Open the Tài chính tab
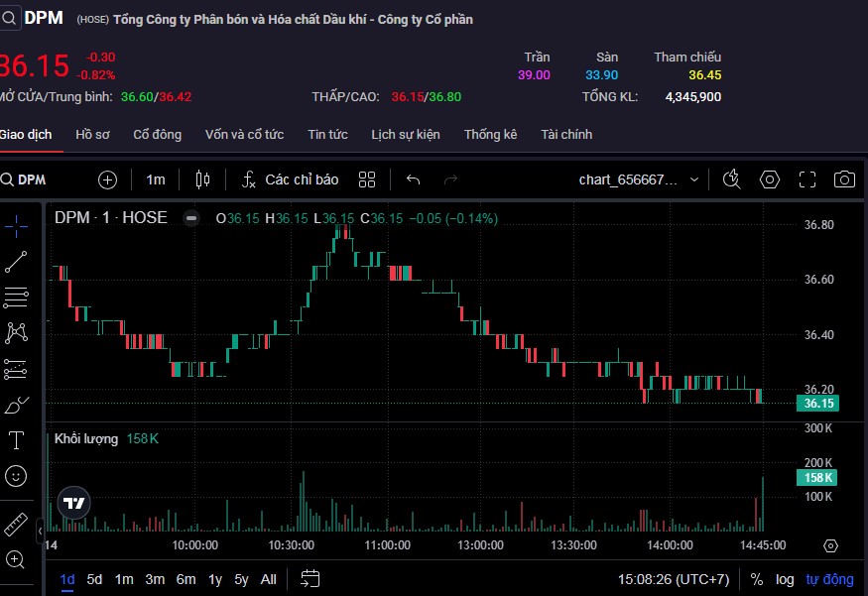The width and height of the screenshot is (868, 596). coord(566,134)
